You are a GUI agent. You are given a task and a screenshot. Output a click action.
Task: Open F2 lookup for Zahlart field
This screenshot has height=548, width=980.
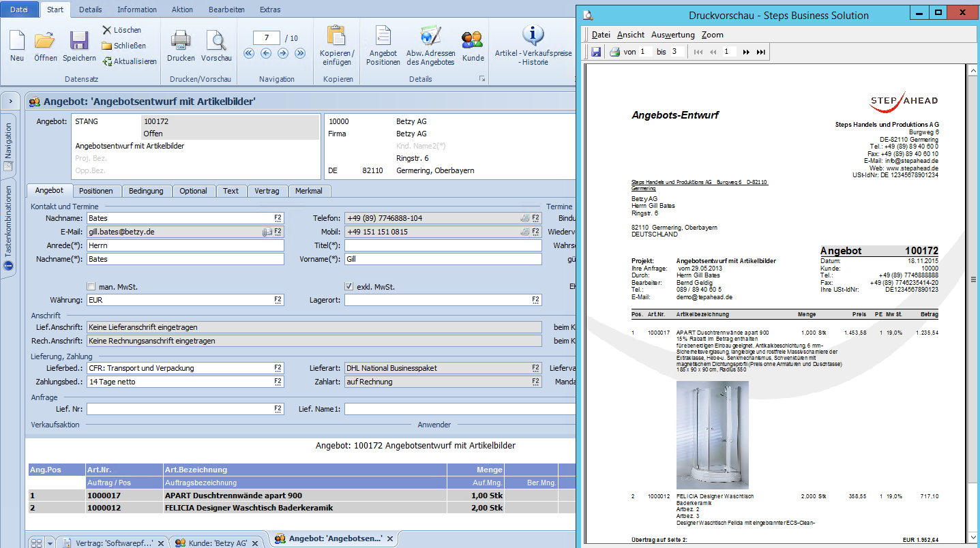pos(536,382)
